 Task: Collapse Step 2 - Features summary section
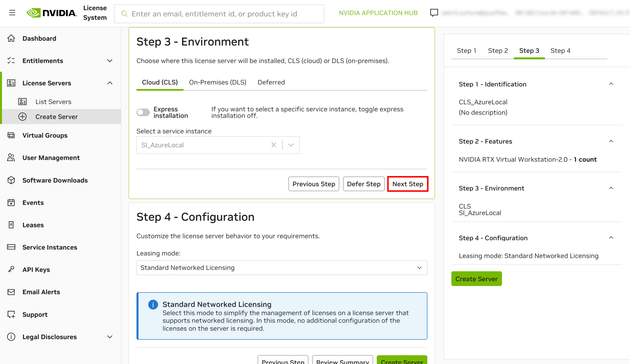pyautogui.click(x=611, y=141)
